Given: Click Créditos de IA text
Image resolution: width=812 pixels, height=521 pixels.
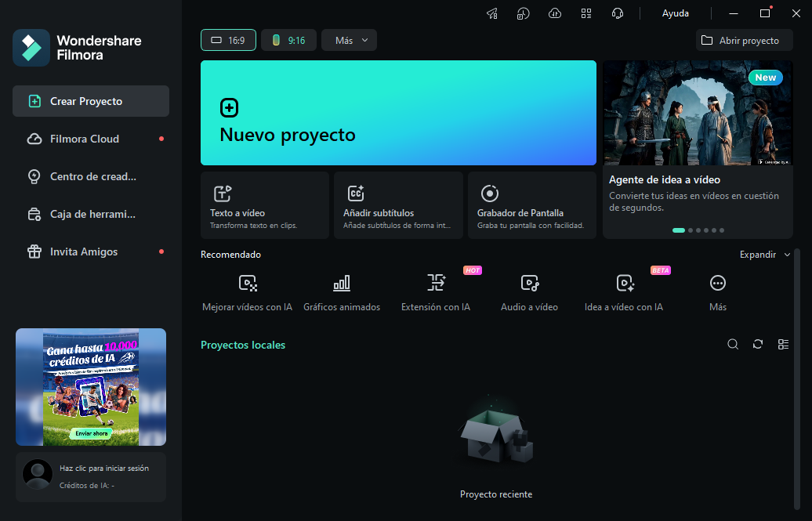Looking at the screenshot, I should click(87, 486).
